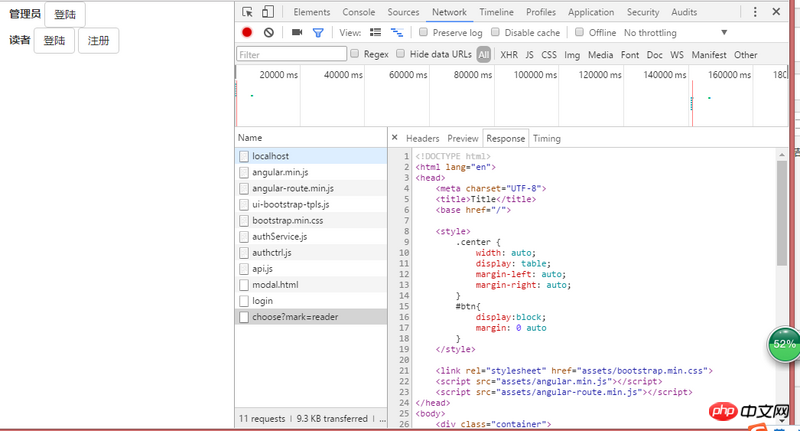The image size is (800, 431).
Task: Check the Disable cache option
Action: (x=495, y=33)
